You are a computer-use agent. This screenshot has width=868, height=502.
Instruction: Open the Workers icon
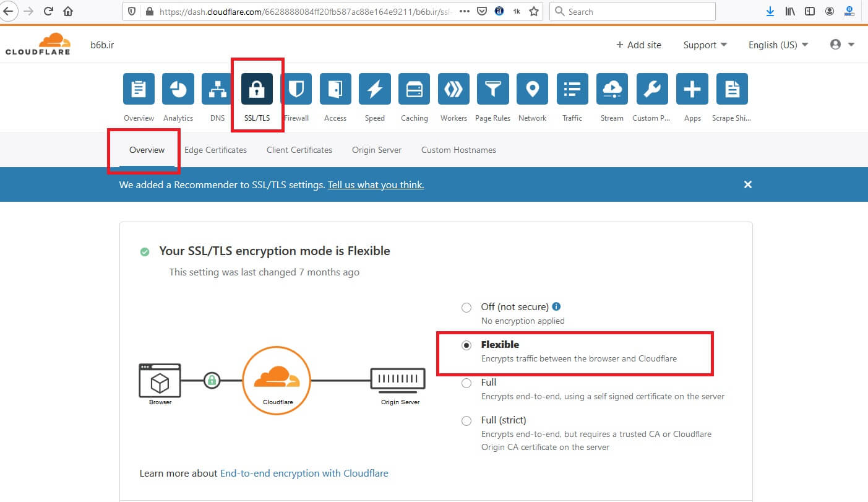pyautogui.click(x=453, y=89)
